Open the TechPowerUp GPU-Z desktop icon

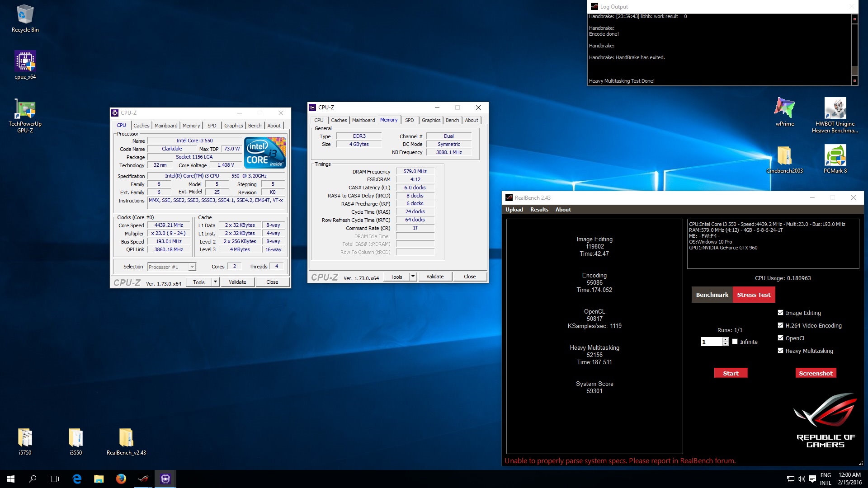[x=25, y=116]
